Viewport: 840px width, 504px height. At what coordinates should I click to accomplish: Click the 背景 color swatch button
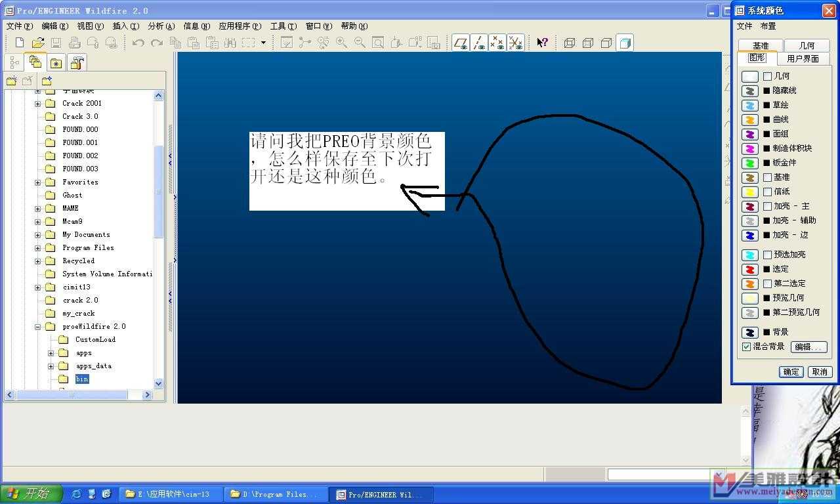tap(750, 332)
